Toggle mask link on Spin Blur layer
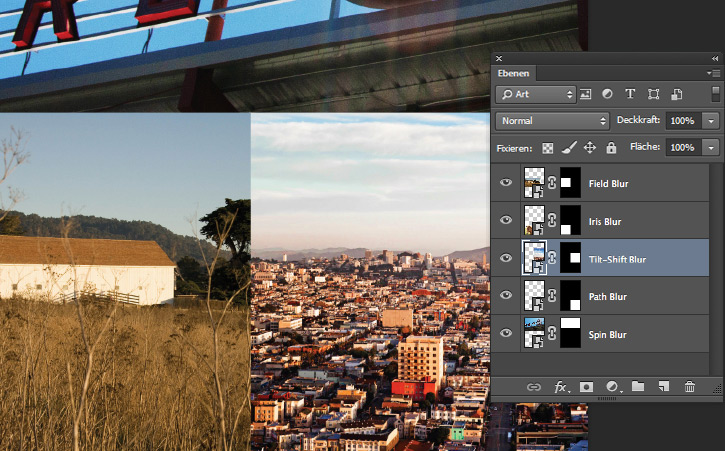Image resolution: width=725 pixels, height=451 pixels. pos(552,333)
